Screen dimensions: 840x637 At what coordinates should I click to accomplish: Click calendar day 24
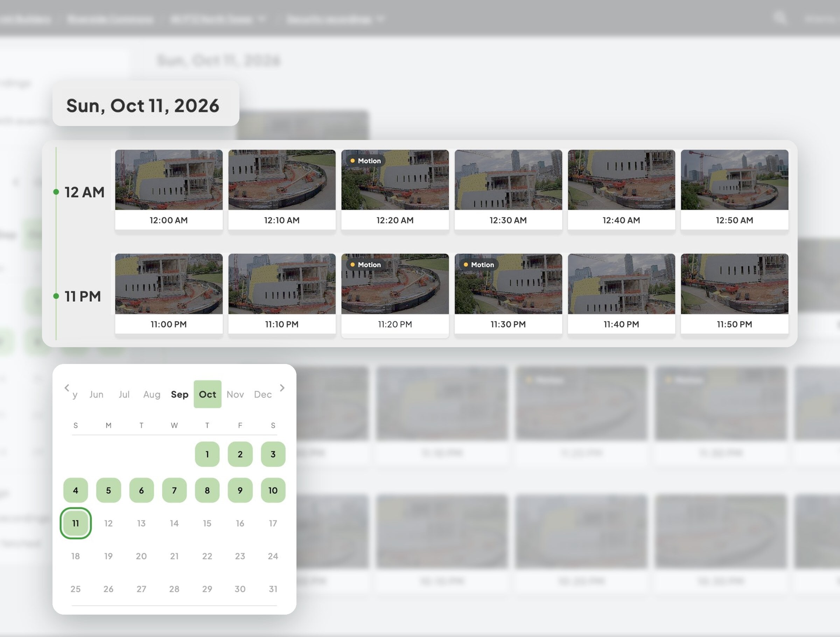273,556
